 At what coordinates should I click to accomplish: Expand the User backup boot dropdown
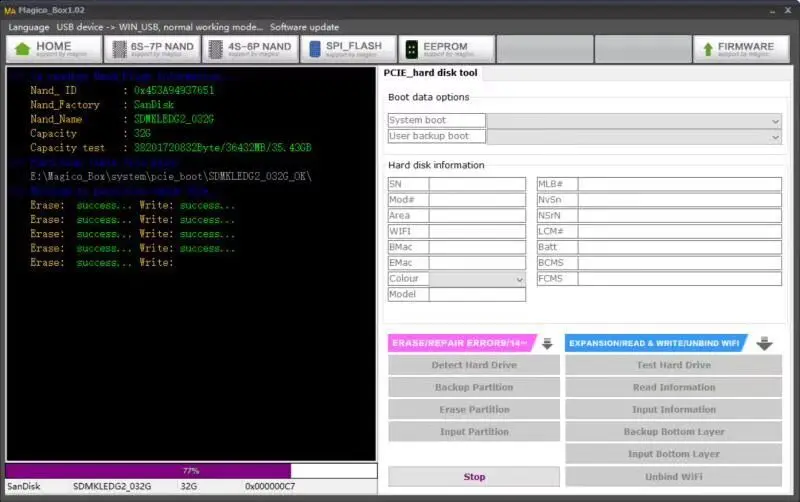point(634,137)
